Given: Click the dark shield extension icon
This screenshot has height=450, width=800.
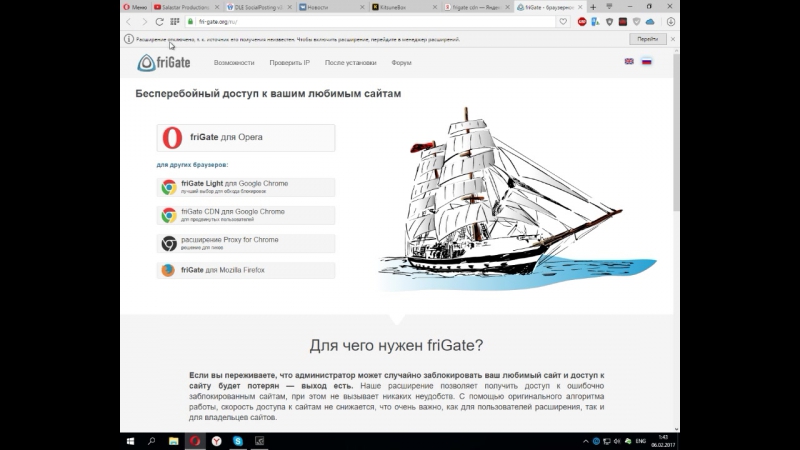Looking at the screenshot, I should coord(609,21).
